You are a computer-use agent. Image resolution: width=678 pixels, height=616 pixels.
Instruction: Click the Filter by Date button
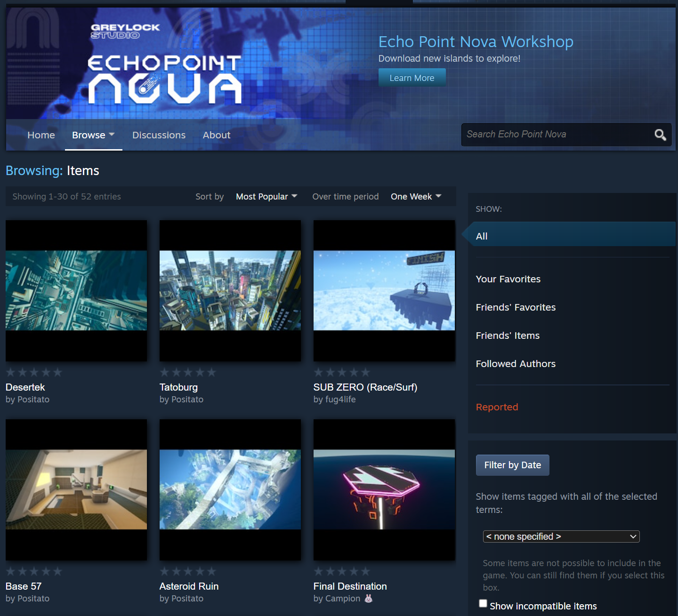click(513, 465)
